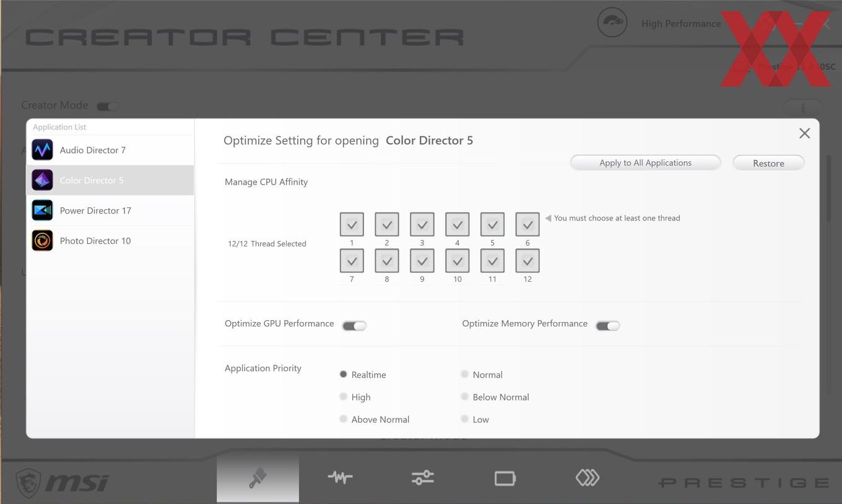
Task: Uncheck CPU thread 12
Action: click(527, 261)
